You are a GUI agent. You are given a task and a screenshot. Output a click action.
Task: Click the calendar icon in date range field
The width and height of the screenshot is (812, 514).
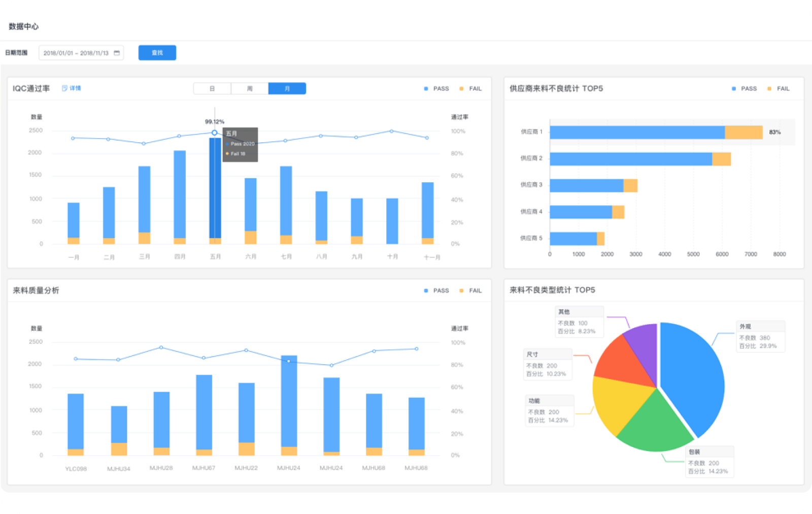117,53
